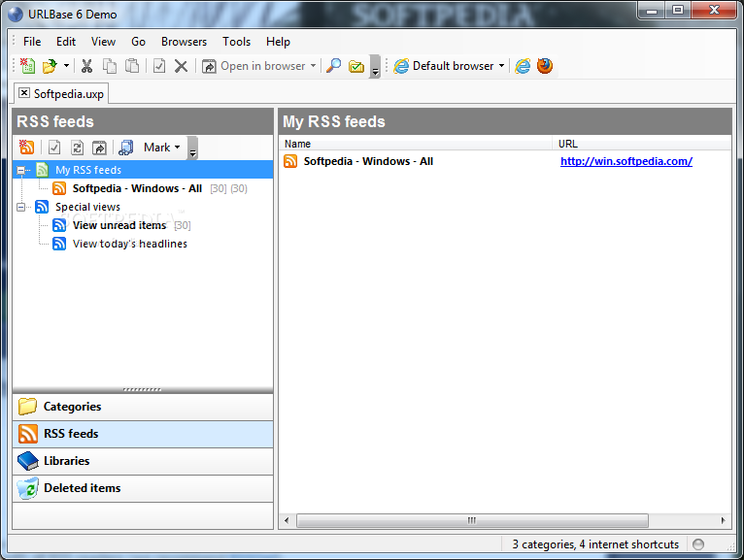Click the refresh feed icon in RSS toolbar

pyautogui.click(x=77, y=148)
